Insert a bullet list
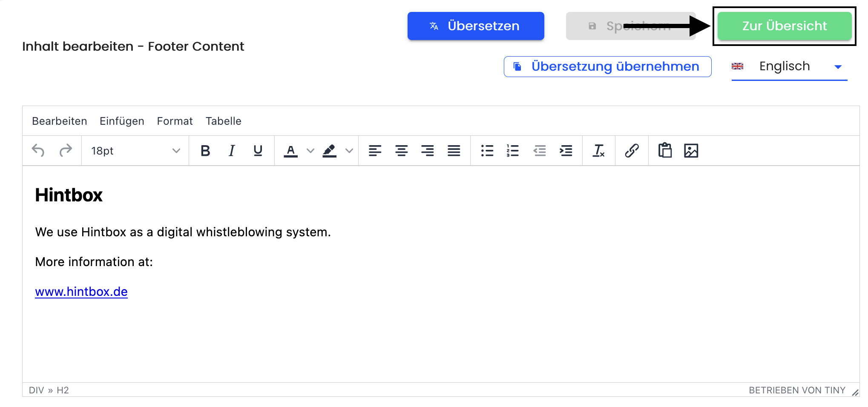The image size is (868, 407). pyautogui.click(x=487, y=151)
